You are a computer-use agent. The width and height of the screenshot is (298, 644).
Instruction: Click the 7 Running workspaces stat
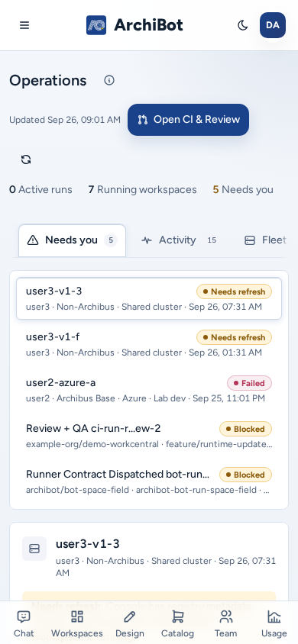pyautogui.click(x=142, y=190)
